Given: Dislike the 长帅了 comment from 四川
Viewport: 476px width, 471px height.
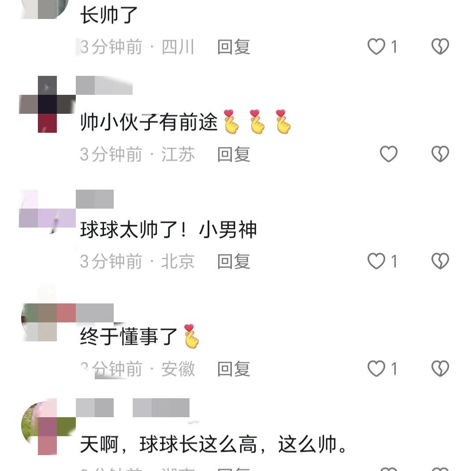Looking at the screenshot, I should click(x=440, y=46).
